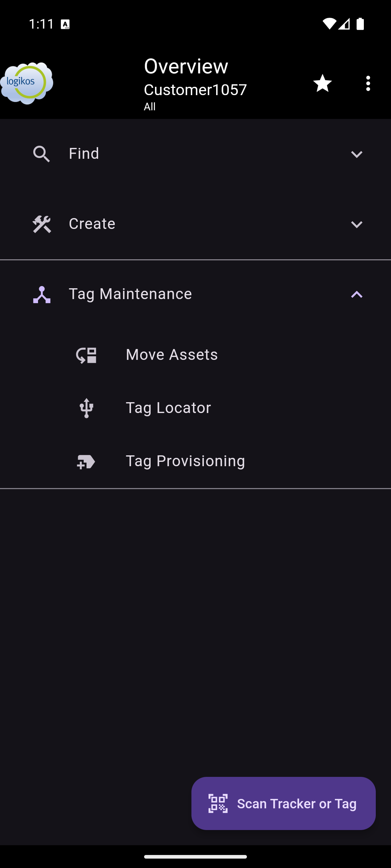The width and height of the screenshot is (391, 868).
Task: Click the Create tools icon
Action: tap(41, 224)
